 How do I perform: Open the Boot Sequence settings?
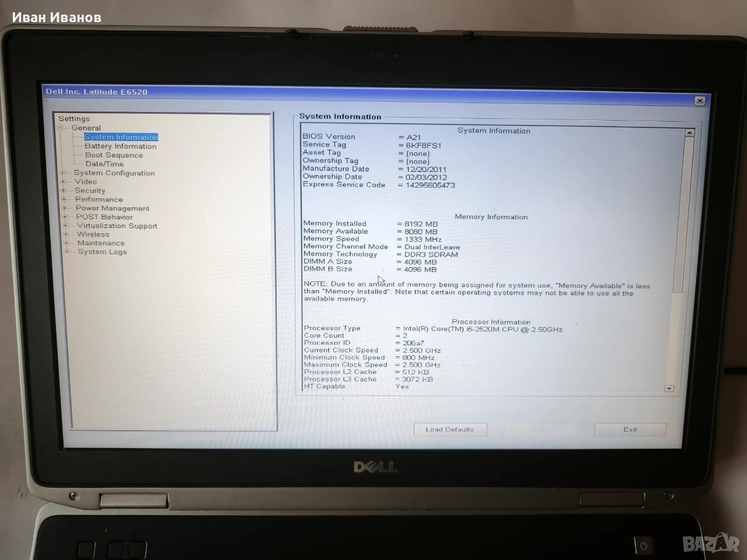tap(114, 155)
